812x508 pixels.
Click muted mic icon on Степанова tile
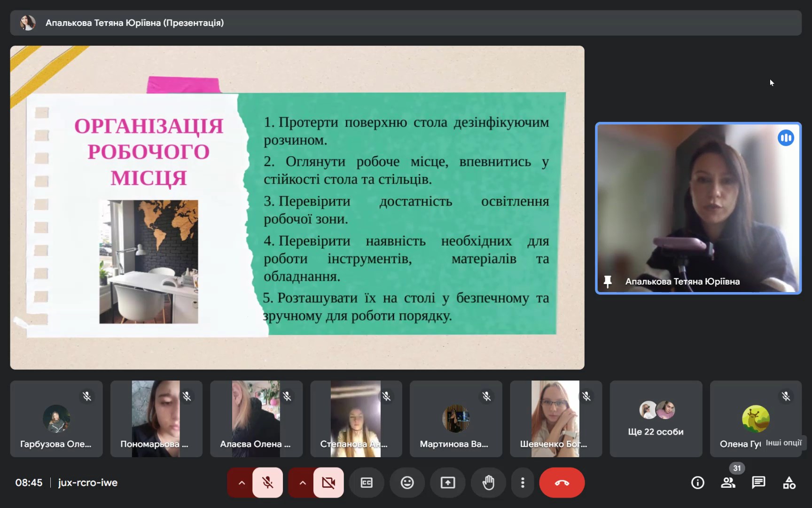(x=387, y=397)
